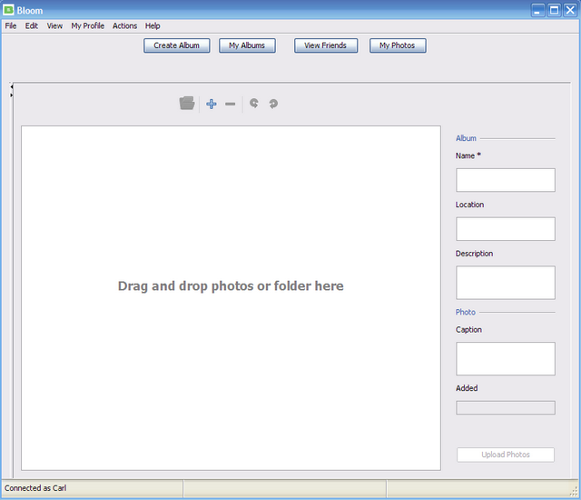Rotate photo counterclockwise with the left rotate icon

click(x=254, y=103)
